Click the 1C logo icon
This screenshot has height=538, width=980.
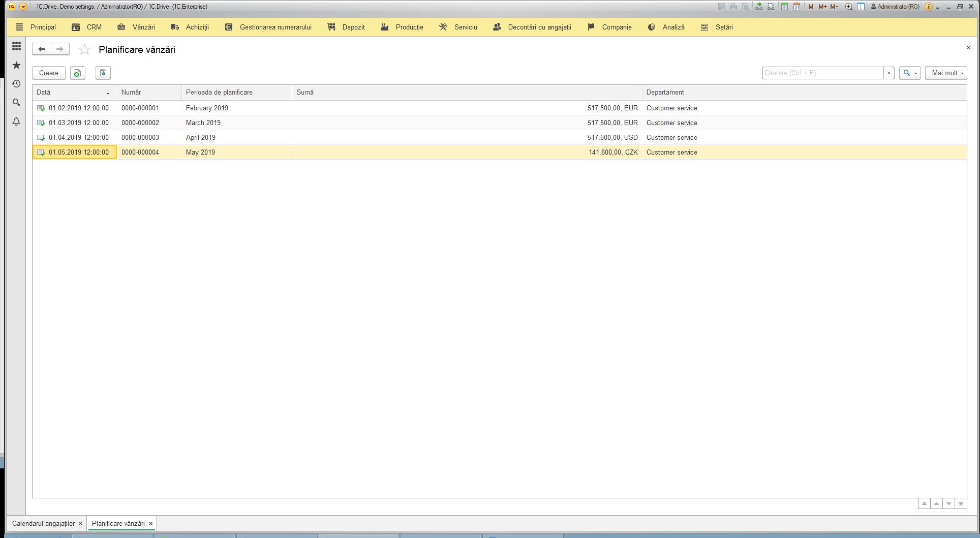click(x=11, y=7)
